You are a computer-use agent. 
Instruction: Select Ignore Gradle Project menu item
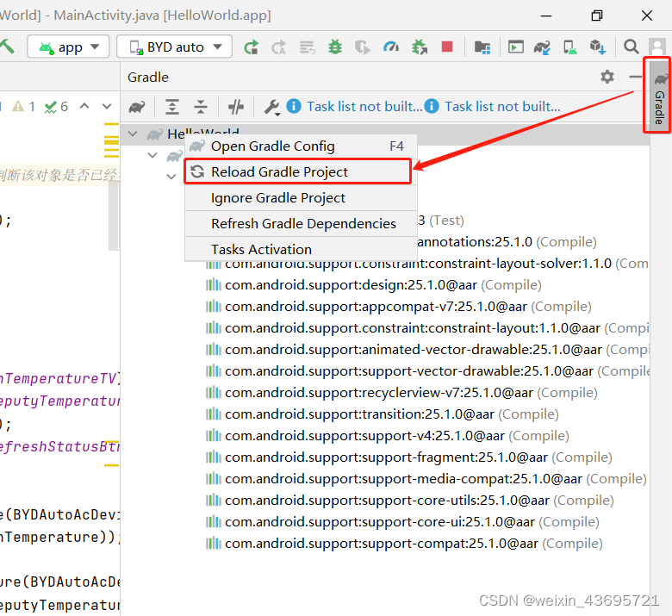301,197
